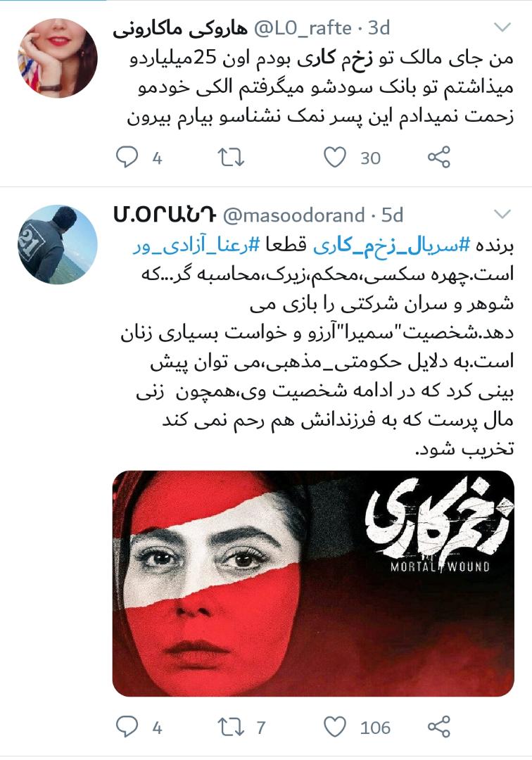The height and width of the screenshot is (760, 532).
Task: Open the 3d timestamp of the first tweet
Action: [x=379, y=28]
